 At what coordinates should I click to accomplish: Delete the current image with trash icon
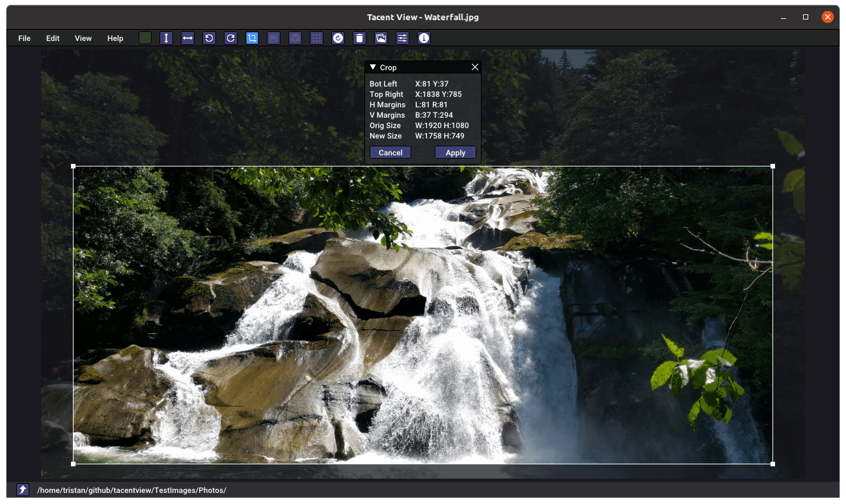click(x=359, y=38)
